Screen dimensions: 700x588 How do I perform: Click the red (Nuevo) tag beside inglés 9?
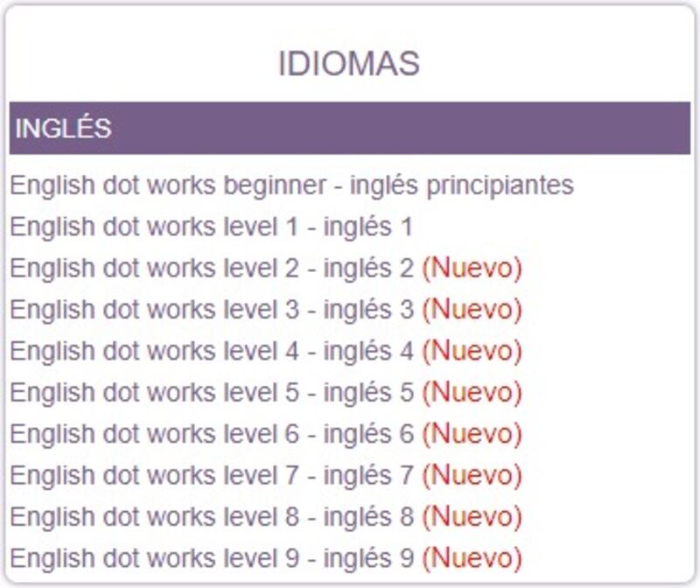[472, 558]
